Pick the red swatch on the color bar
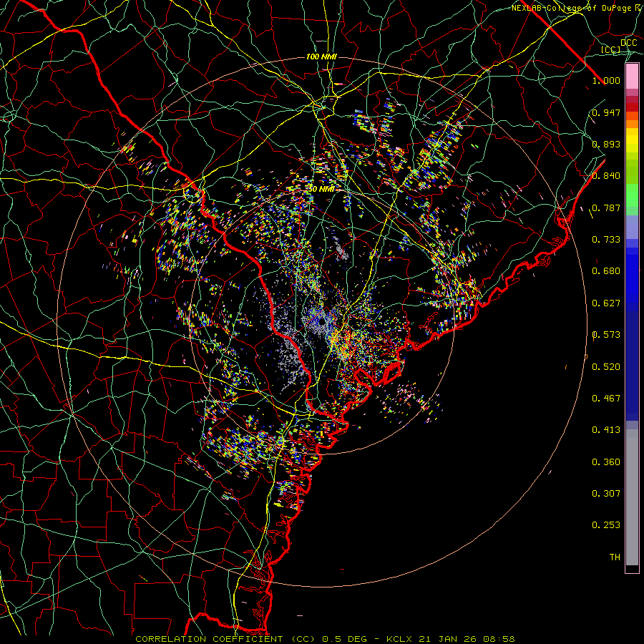The height and width of the screenshot is (644, 644). tap(632, 107)
